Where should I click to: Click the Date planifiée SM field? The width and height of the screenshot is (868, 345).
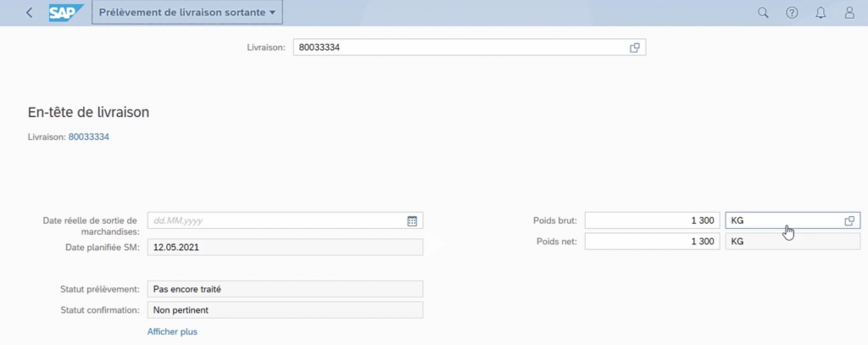285,248
